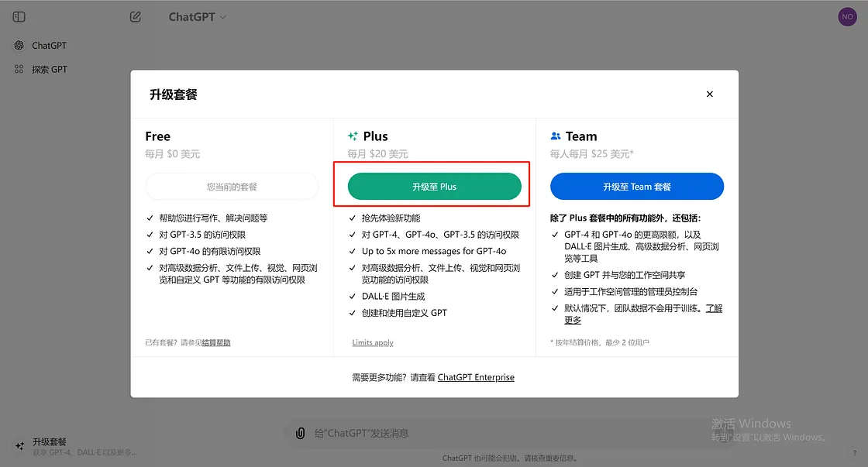Click the grid icon next to 探索 GPT
The width and height of the screenshot is (868, 467).
(x=18, y=68)
